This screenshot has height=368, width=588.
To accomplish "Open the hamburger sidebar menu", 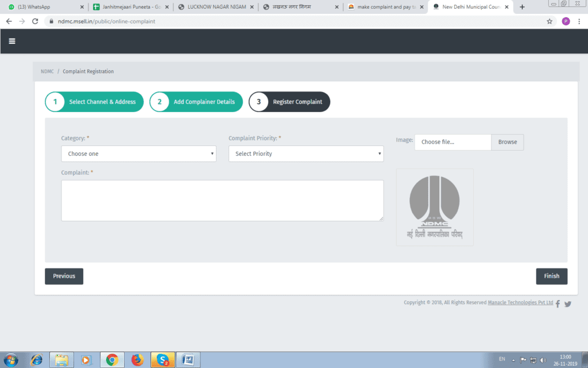I will click(12, 41).
